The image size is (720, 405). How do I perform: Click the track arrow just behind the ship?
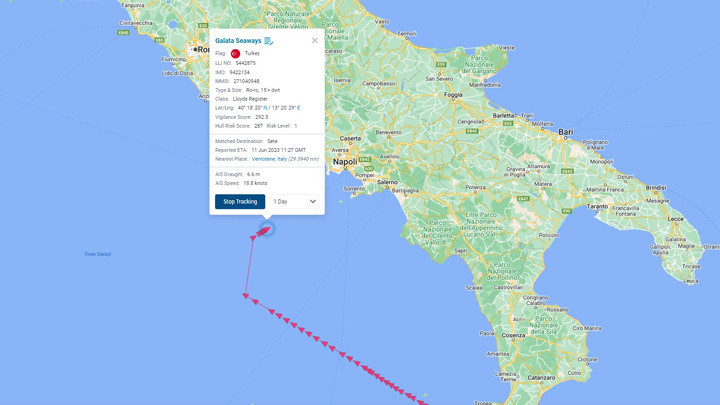click(x=253, y=237)
